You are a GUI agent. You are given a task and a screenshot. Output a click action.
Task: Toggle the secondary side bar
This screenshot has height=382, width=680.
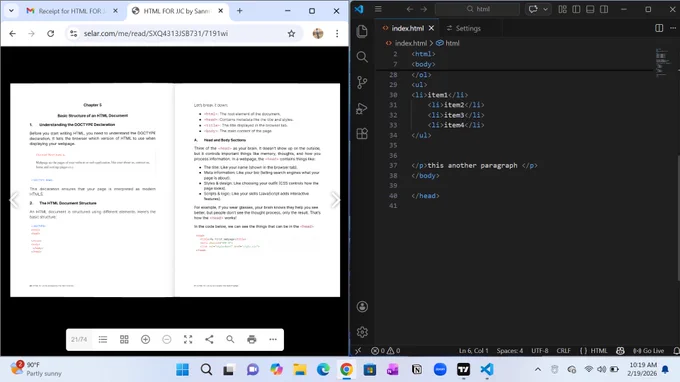click(604, 9)
